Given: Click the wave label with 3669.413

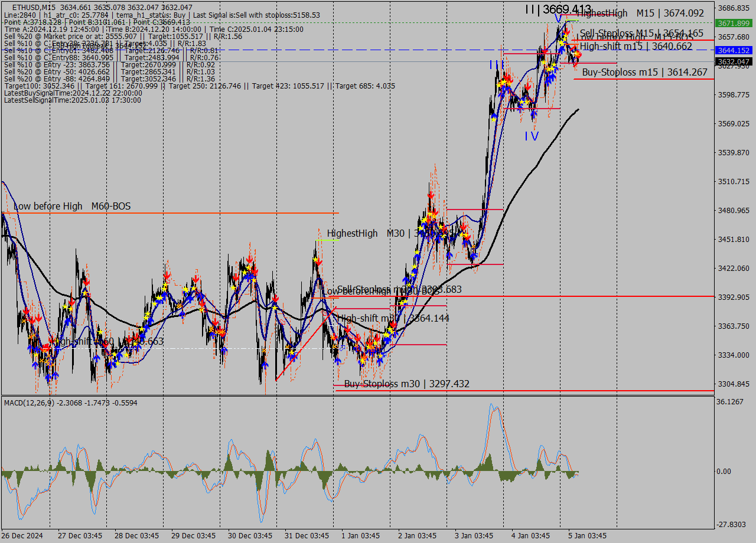Looking at the screenshot, I should coord(558,9).
